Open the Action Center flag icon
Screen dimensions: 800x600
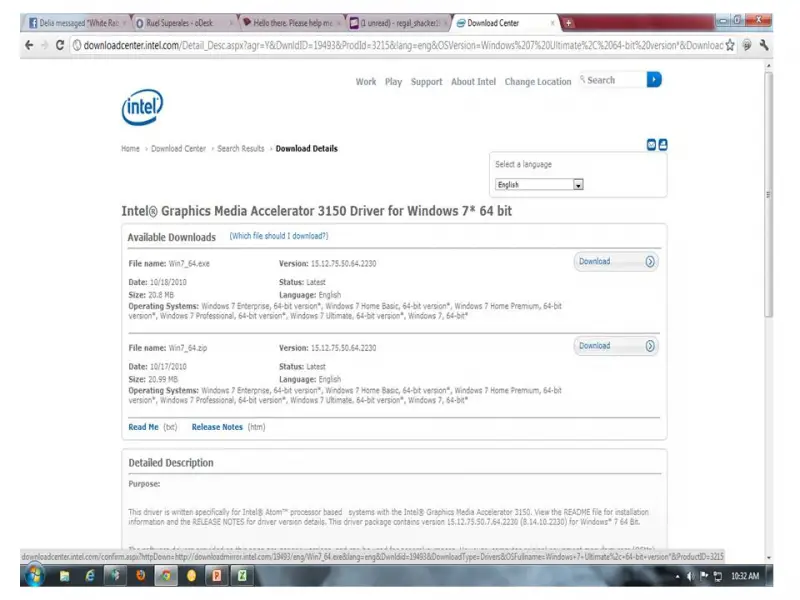(704, 577)
